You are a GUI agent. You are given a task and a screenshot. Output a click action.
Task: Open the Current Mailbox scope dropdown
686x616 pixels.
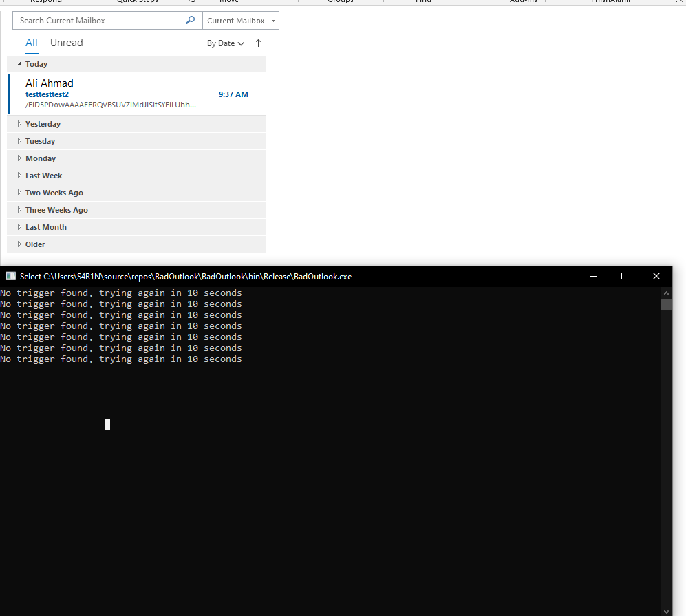(x=241, y=21)
